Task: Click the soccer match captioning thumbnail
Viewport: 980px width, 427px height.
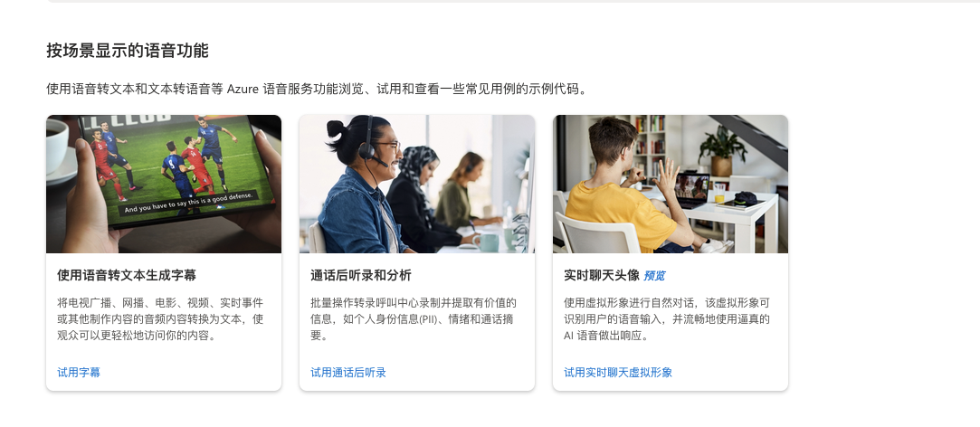Action: click(164, 184)
